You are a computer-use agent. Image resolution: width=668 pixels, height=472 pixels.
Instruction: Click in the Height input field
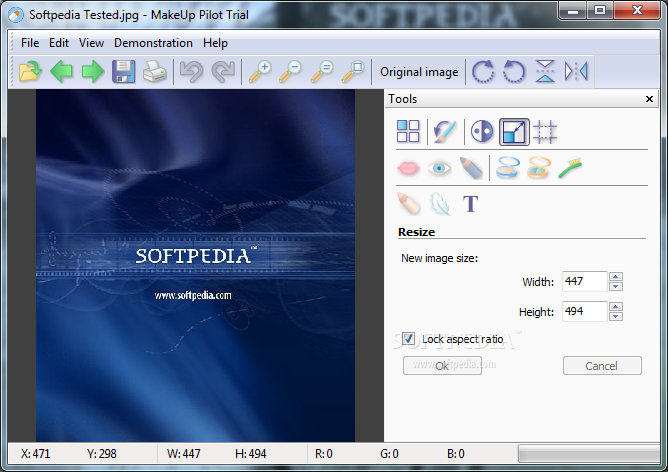coord(584,311)
